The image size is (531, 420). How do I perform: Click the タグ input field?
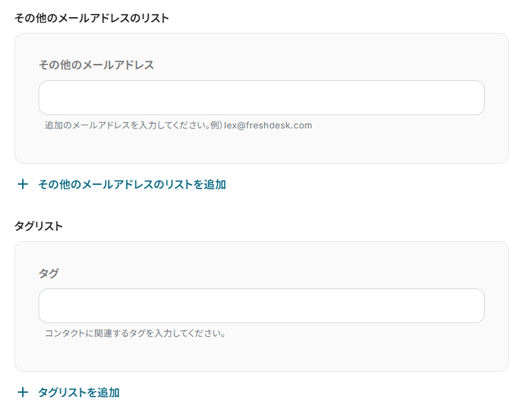(262, 306)
